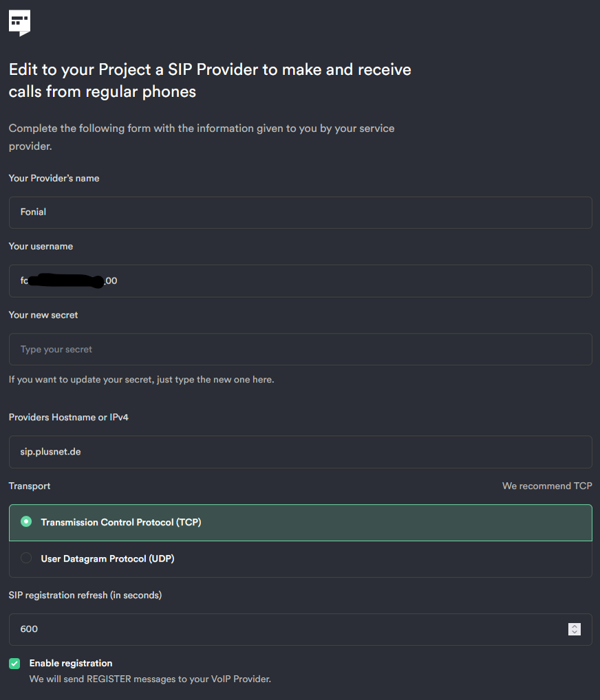Click the 'Type your secret' field
This screenshot has height=700, width=600.
click(x=300, y=349)
